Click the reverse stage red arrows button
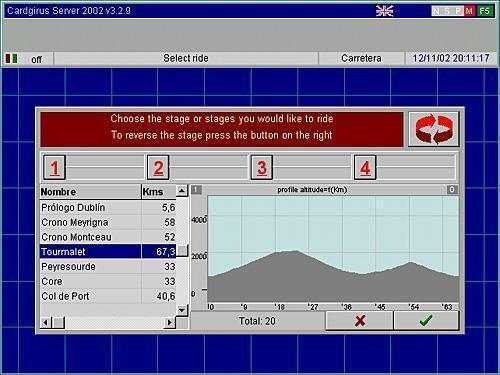Image resolution: width=500 pixels, height=375 pixels. 434,129
